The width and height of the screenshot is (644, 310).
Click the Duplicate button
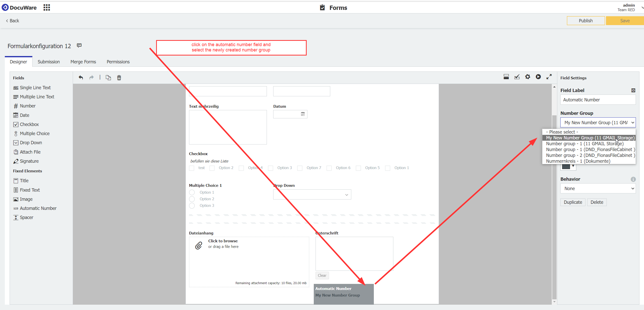573,202
